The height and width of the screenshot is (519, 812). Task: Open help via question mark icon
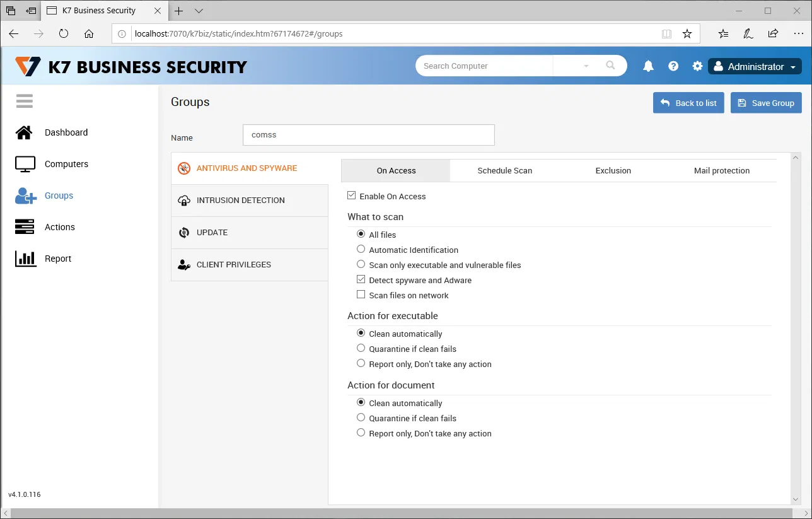673,66
